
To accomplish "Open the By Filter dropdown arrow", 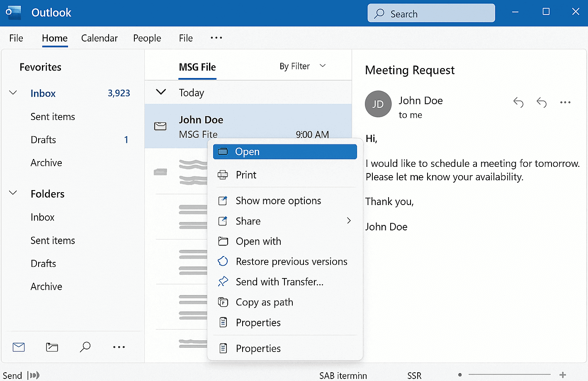I will point(323,66).
